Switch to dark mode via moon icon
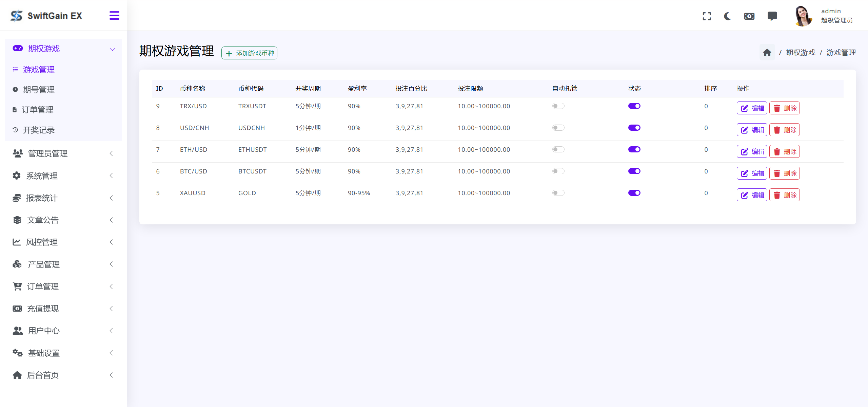The height and width of the screenshot is (407, 868). click(728, 16)
